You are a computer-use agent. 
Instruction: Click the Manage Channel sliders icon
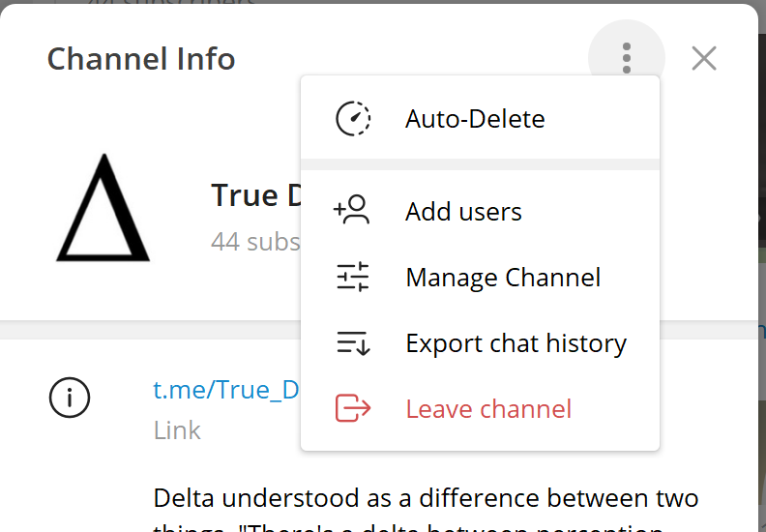[x=353, y=277]
